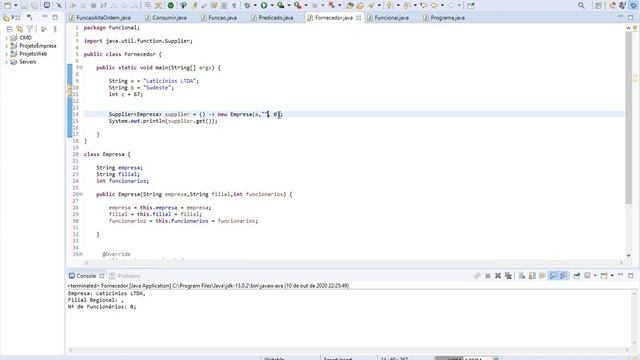Click the @Override annotation line
Image resolution: width=640 pixels, height=360 pixels.
click(x=116, y=254)
